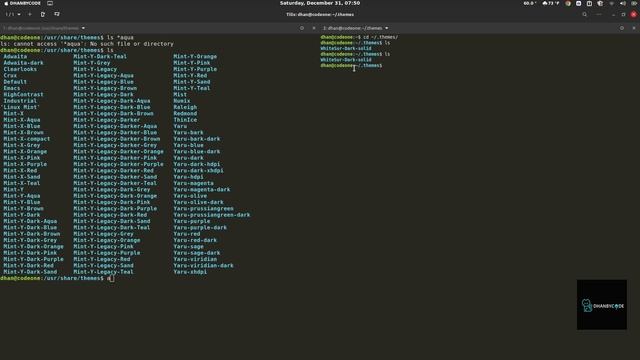Viewport: 640px width, 360px height.
Task: Close the ~/.themes terminal pane
Action: [x=634, y=28]
